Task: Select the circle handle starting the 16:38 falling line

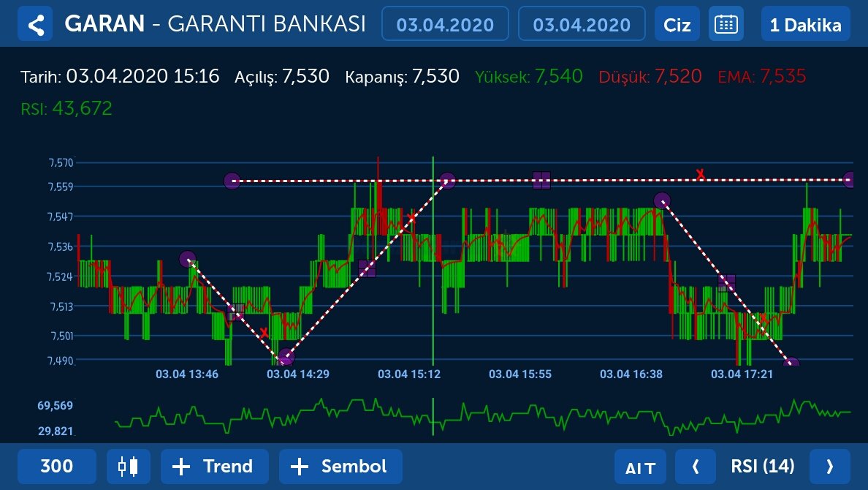Action: pos(662,200)
